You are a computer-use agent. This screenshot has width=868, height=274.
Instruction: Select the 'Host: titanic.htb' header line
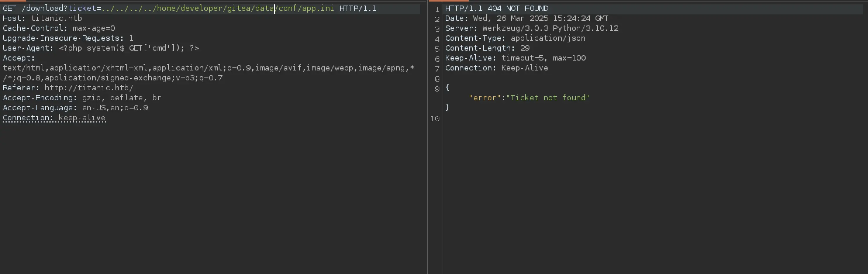[x=42, y=18]
